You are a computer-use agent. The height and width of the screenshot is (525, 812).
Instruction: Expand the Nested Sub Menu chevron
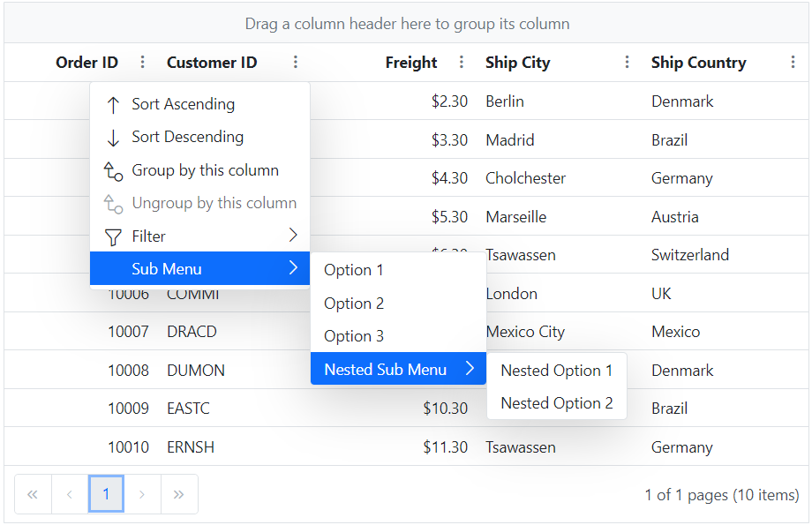point(470,368)
